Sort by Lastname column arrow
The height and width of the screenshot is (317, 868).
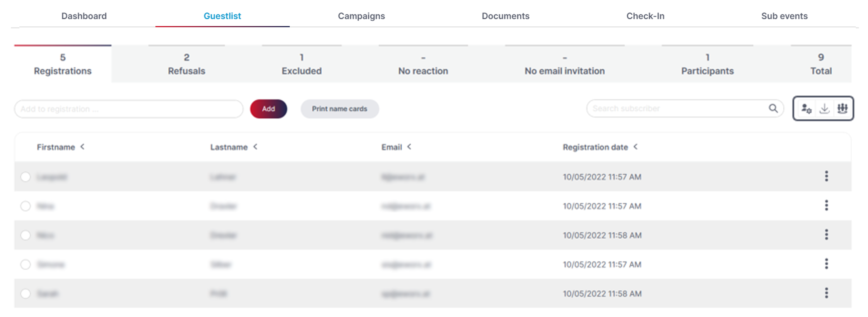[x=255, y=147]
